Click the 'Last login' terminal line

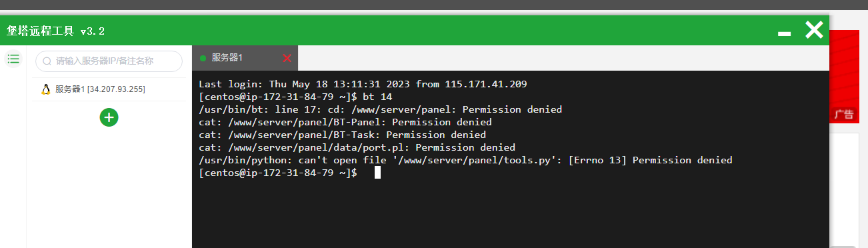click(363, 84)
